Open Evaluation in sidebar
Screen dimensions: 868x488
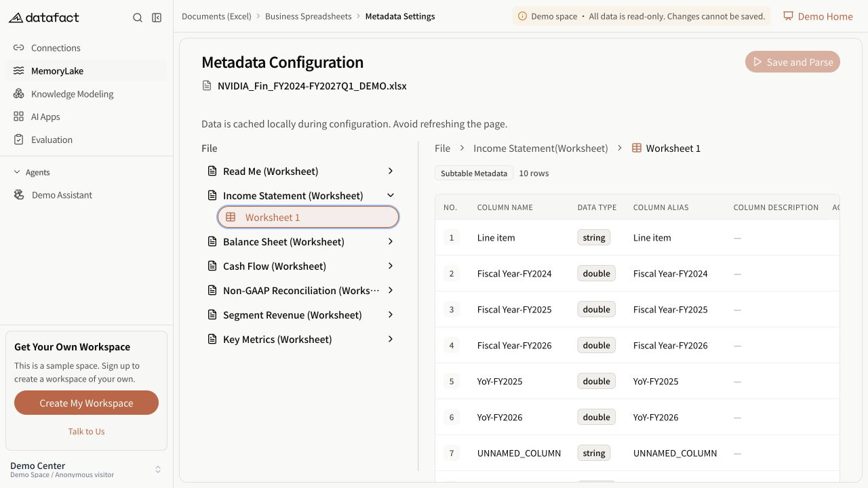pyautogui.click(x=86, y=140)
